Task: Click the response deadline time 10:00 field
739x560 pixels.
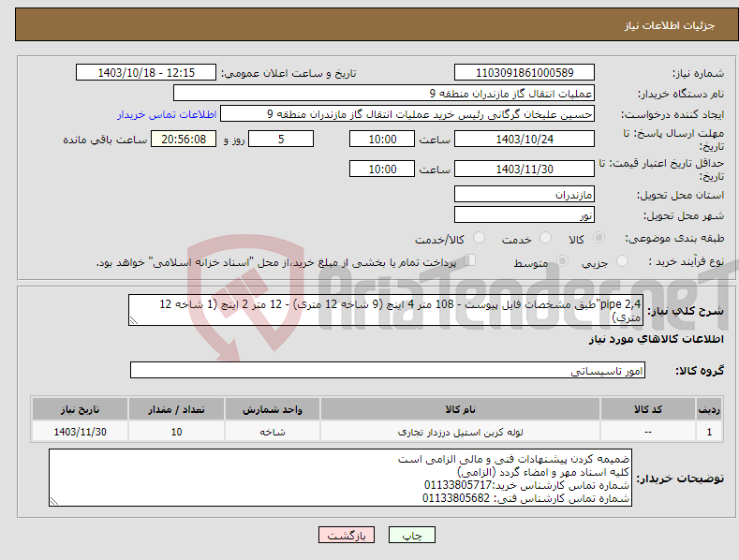Action: click(x=382, y=139)
